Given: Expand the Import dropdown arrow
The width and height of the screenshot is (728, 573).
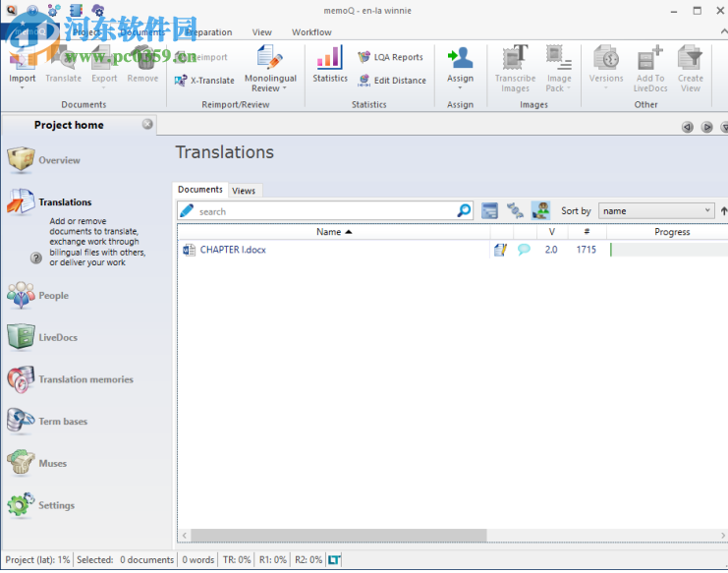Looking at the screenshot, I should pos(22,87).
